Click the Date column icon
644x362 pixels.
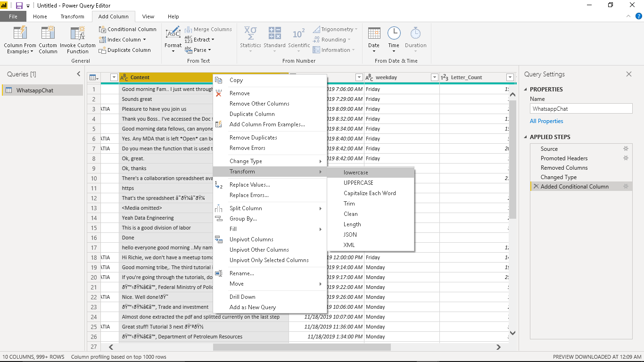tap(374, 33)
